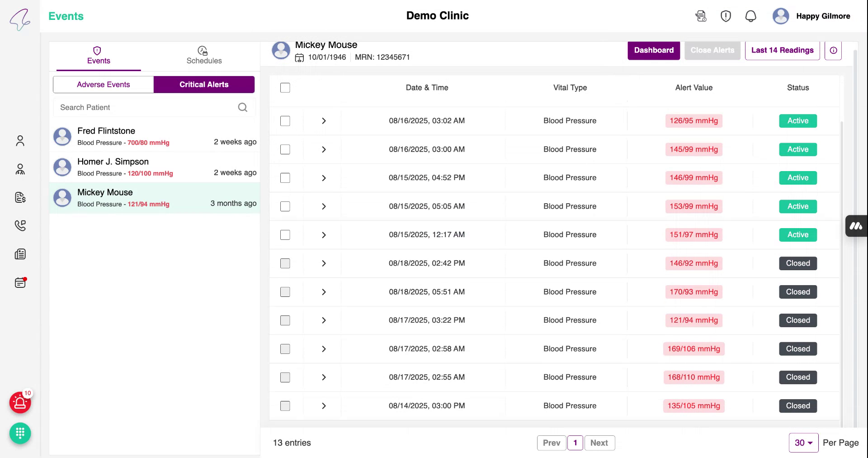Select the checkbox for the 08/16/2025 03:02 AM alert
Screen dimensions: 868x458
point(285,121)
